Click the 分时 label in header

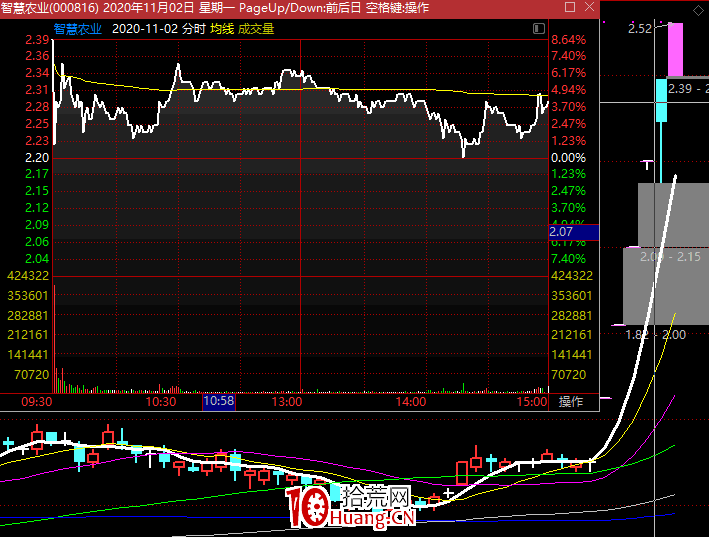194,29
